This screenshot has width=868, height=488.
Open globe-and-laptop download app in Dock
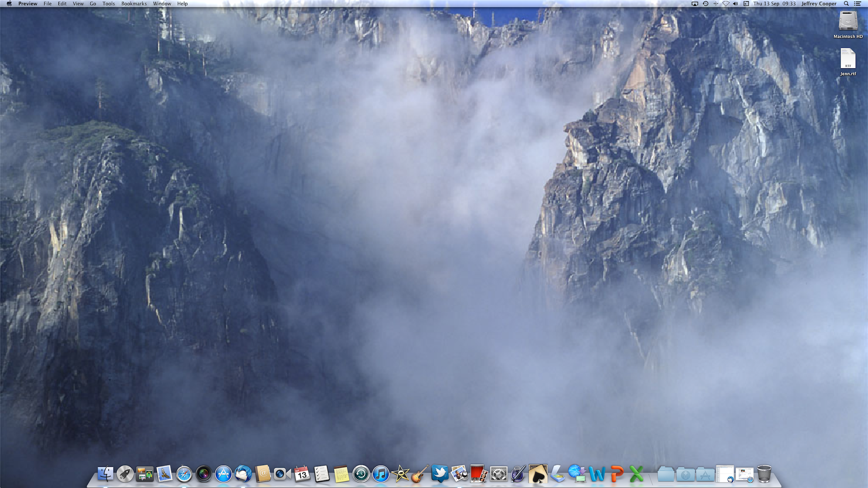(x=577, y=474)
